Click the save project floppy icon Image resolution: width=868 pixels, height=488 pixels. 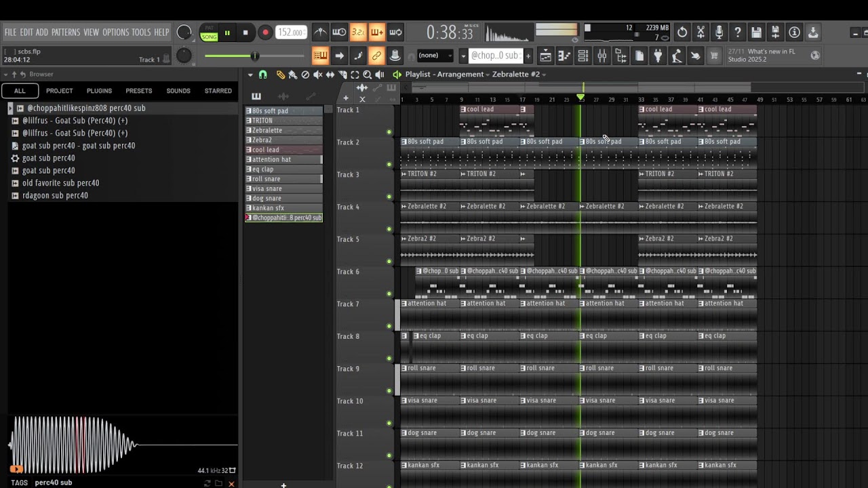coord(757,32)
